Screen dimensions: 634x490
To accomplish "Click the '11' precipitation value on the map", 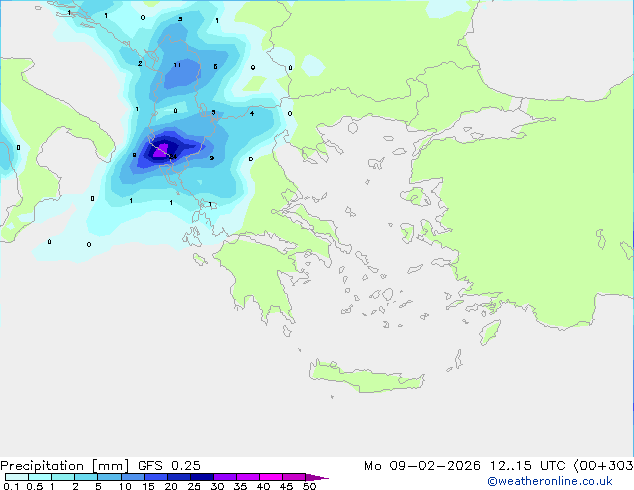I will [x=177, y=65].
